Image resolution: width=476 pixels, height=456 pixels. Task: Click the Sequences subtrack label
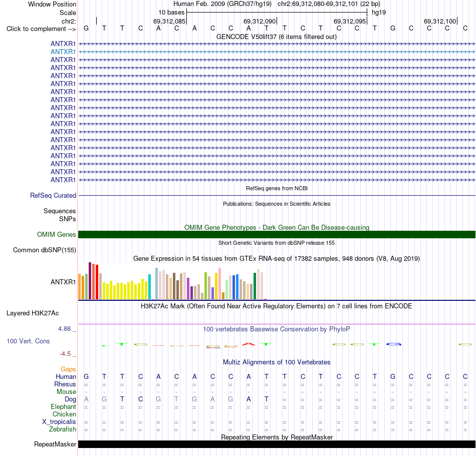[60, 211]
